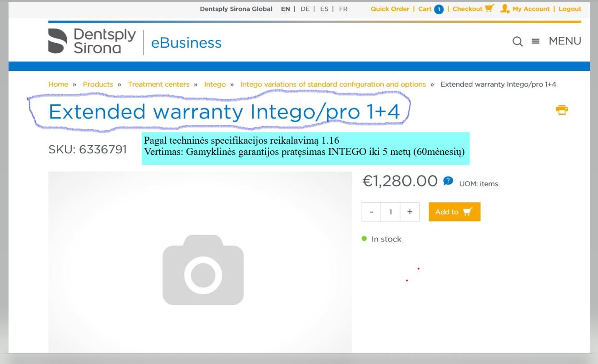Click the orange print icon
The height and width of the screenshot is (364, 598).
point(562,110)
